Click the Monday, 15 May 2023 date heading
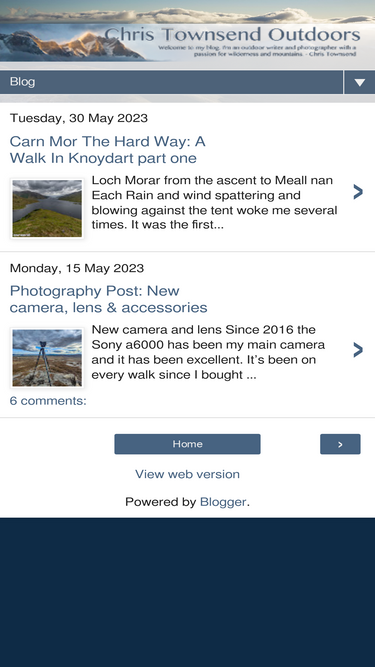This screenshot has width=375, height=667. 77,268
